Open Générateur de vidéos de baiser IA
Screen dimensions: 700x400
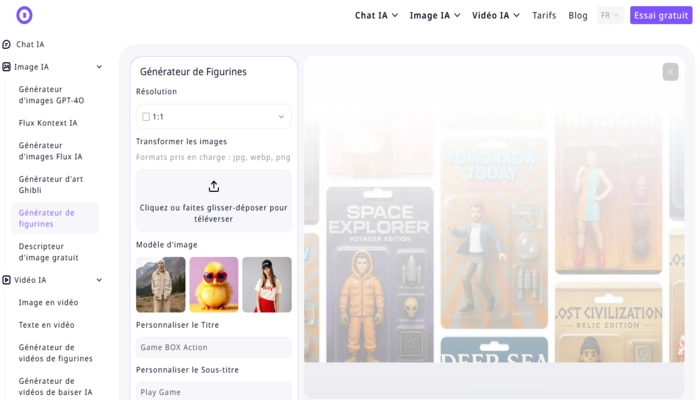click(55, 386)
